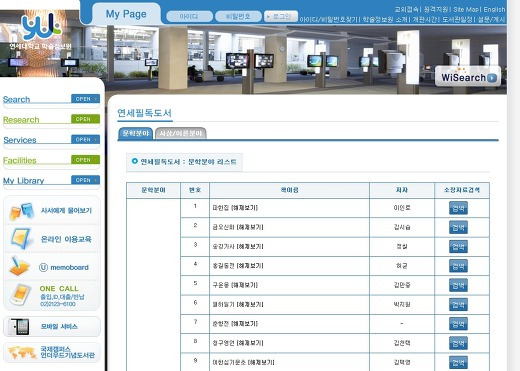Click the 로그인 login button
Screen dimensions: 520x371
click(281, 16)
